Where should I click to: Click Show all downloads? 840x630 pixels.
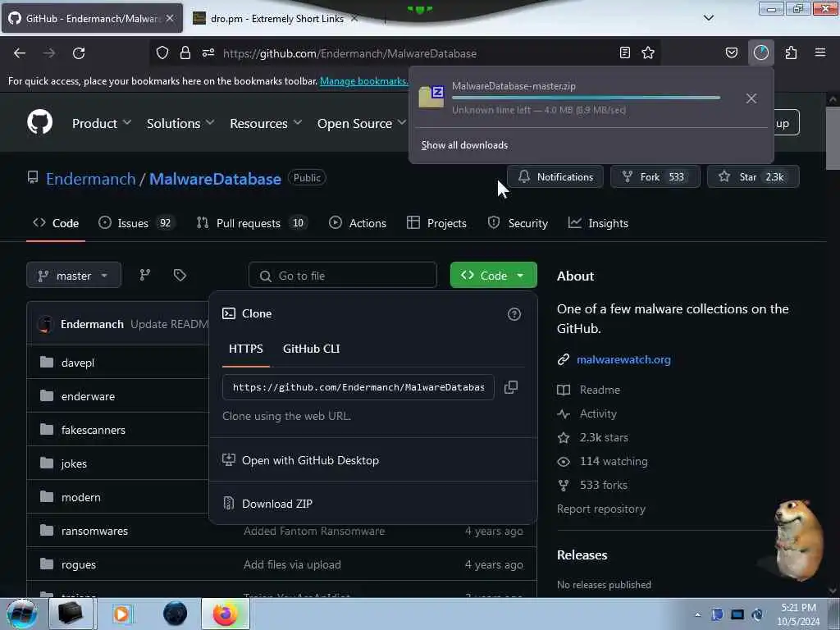(x=464, y=145)
